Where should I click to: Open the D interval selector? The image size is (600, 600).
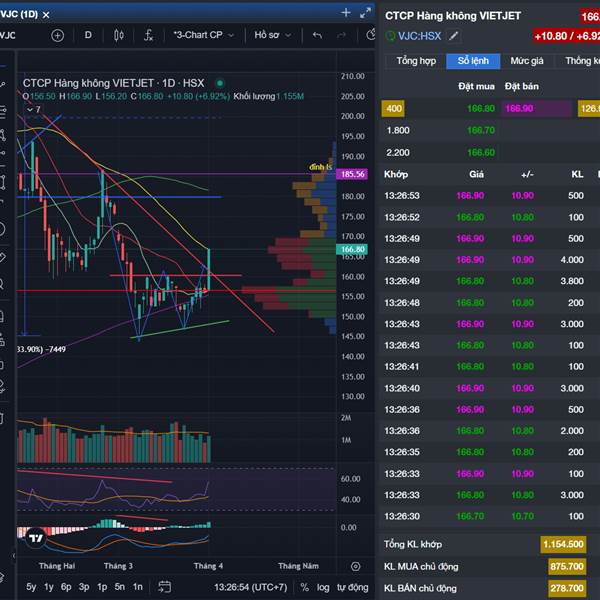88,35
